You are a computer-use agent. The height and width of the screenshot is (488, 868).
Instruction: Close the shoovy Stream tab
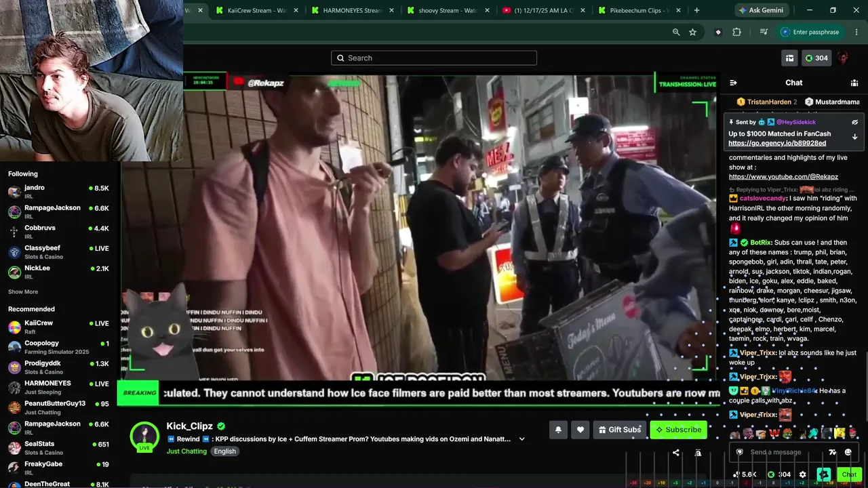click(488, 10)
